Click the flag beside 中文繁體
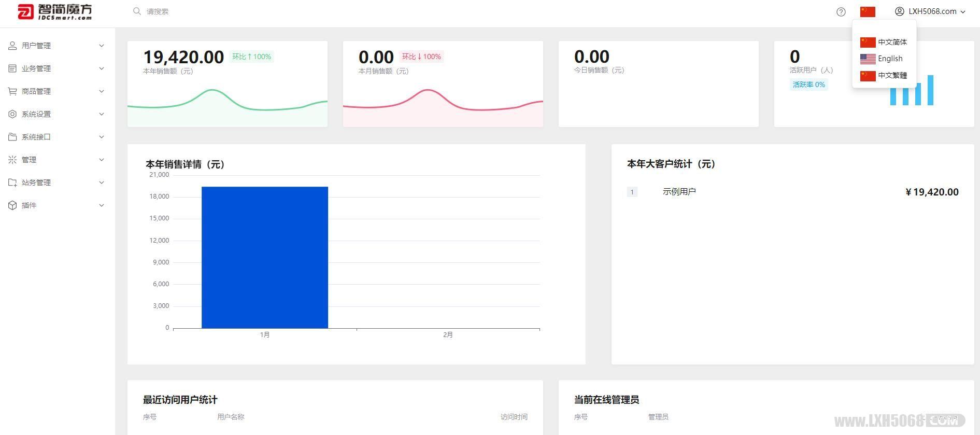 [x=868, y=76]
